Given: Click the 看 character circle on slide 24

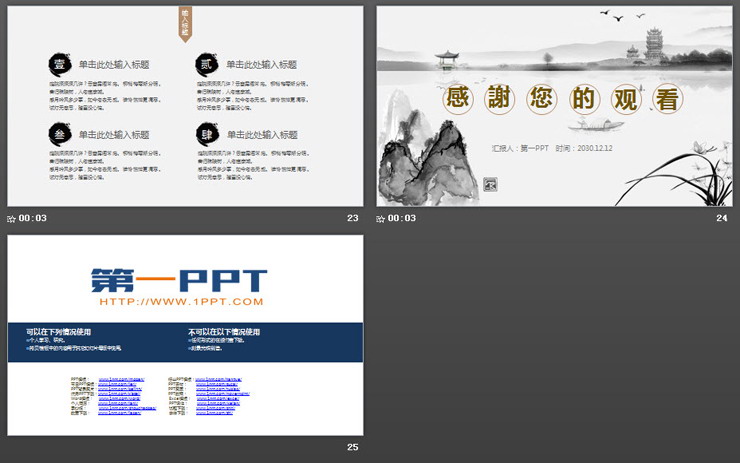Looking at the screenshot, I should pos(667,99).
